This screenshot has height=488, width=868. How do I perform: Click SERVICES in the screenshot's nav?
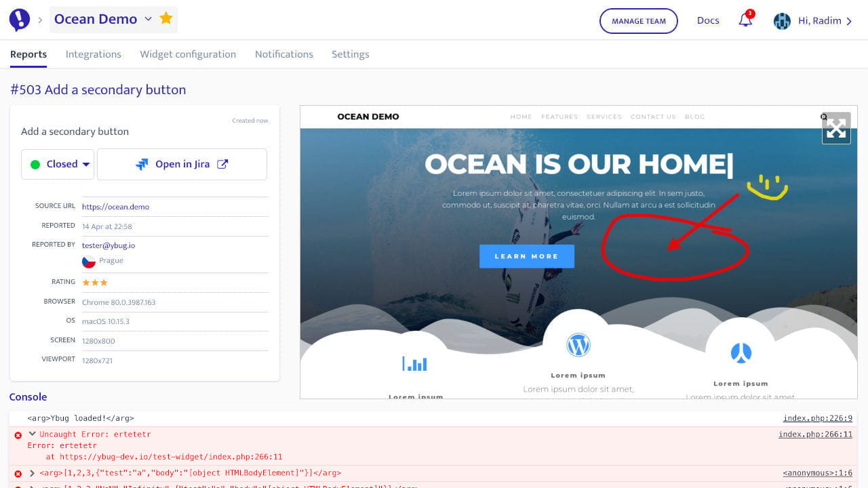pyautogui.click(x=604, y=117)
